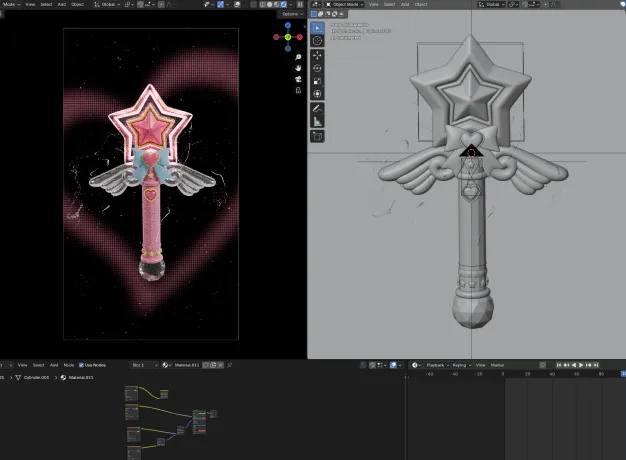This screenshot has height=460, width=626.
Task: Click frame 40 on the timeline ruler
Action: coord(552,374)
